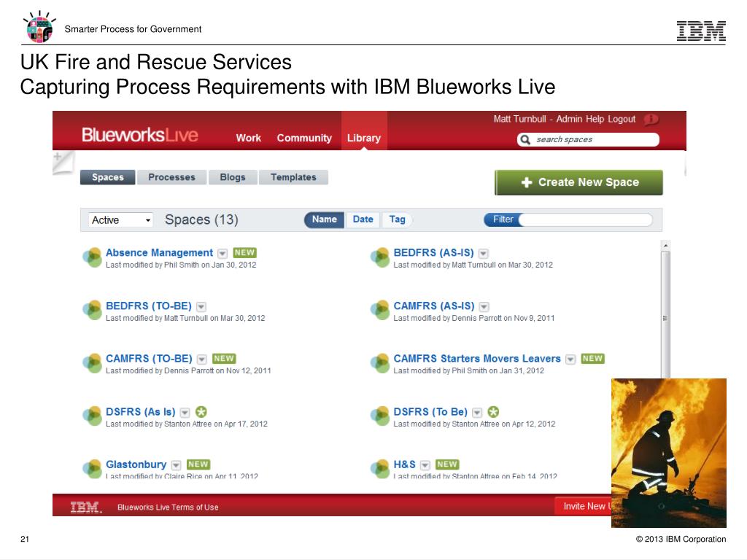Open the CAMFRS Starters Movers Leavers link

(477, 359)
